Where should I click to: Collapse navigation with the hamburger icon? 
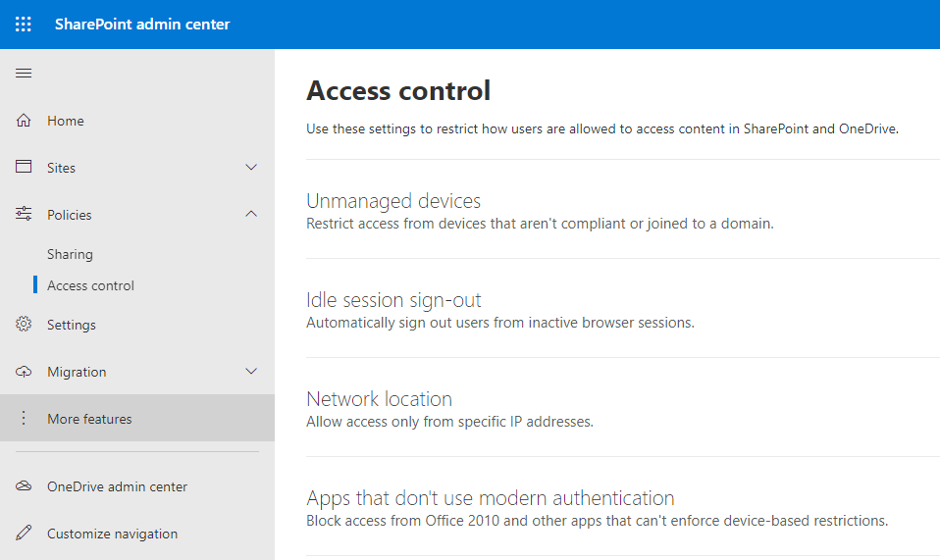click(24, 74)
